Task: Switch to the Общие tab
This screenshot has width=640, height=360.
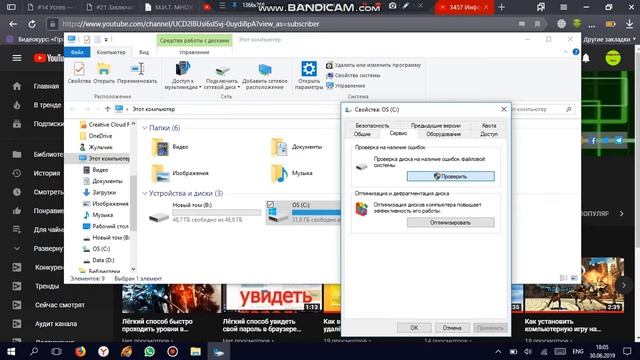Action: pos(362,134)
